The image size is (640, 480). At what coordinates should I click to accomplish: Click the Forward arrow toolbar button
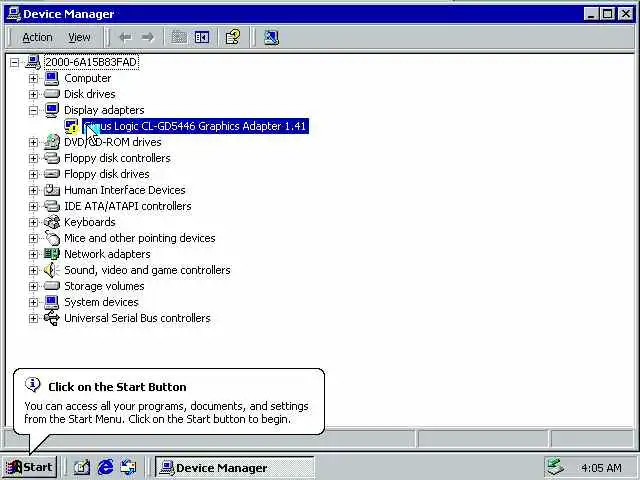pyautogui.click(x=147, y=38)
